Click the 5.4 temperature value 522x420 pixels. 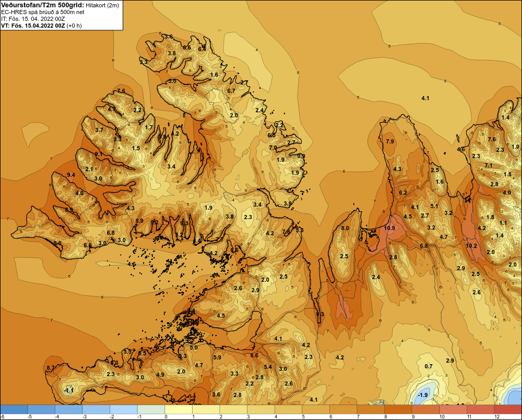click(x=268, y=367)
